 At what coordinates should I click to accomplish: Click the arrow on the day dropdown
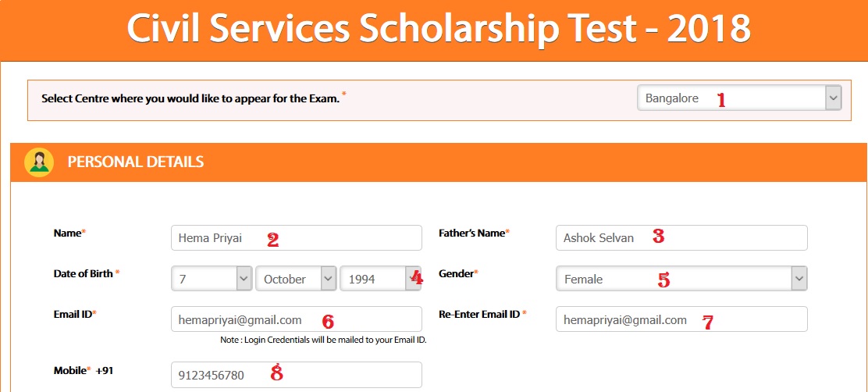coord(244,279)
